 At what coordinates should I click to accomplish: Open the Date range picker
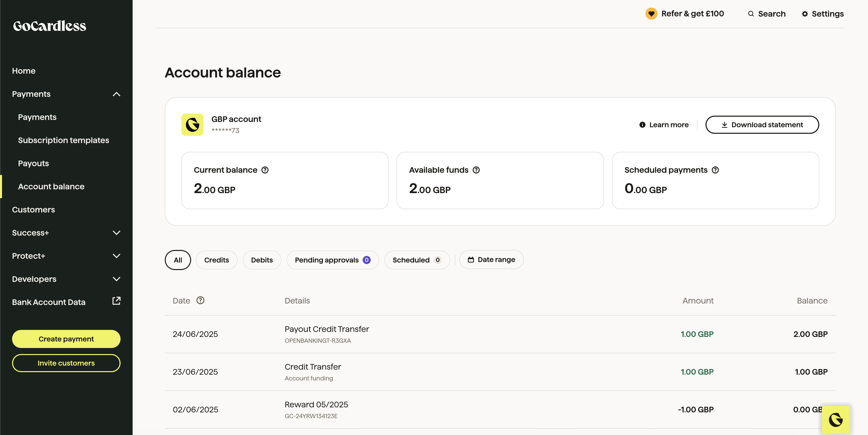491,259
